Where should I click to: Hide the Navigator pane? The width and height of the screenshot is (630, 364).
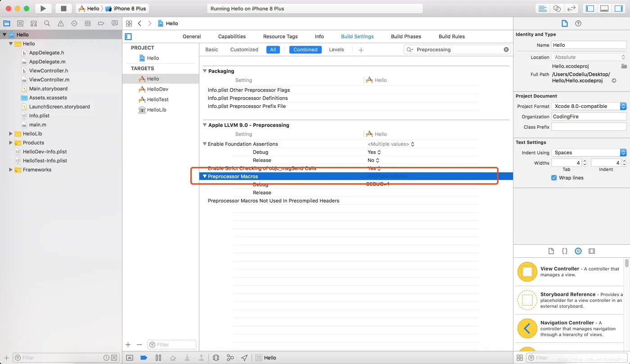pyautogui.click(x=590, y=9)
